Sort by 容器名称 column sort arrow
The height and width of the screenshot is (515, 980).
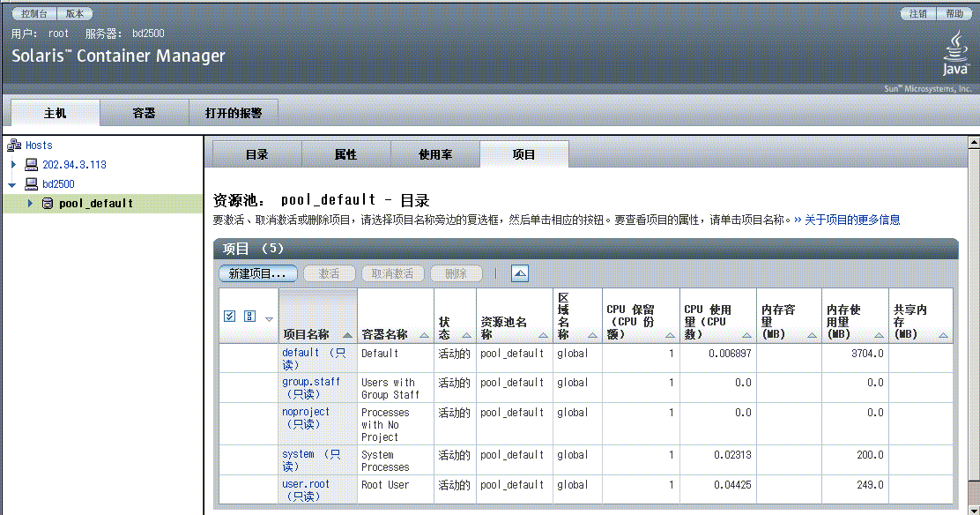[425, 335]
